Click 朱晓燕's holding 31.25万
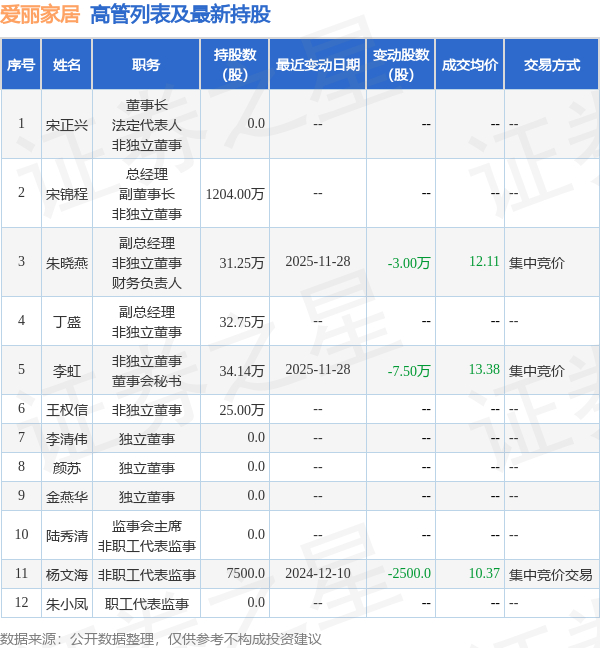 click(242, 263)
